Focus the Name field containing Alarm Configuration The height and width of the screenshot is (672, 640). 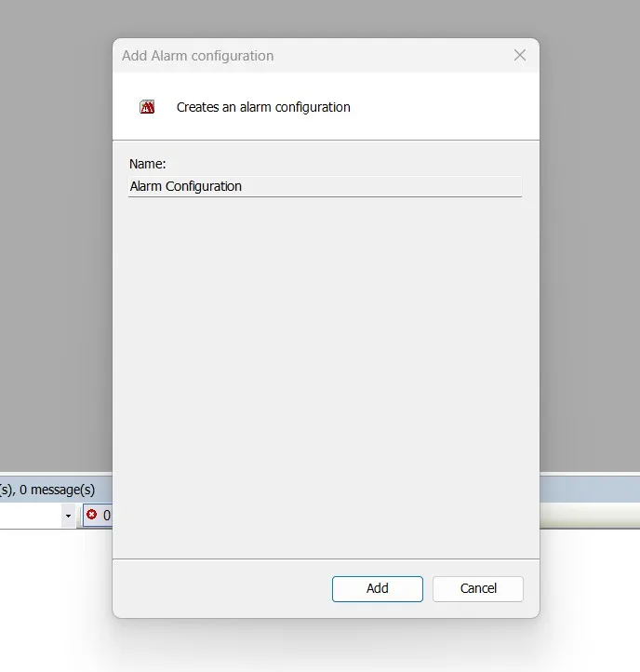click(326, 186)
